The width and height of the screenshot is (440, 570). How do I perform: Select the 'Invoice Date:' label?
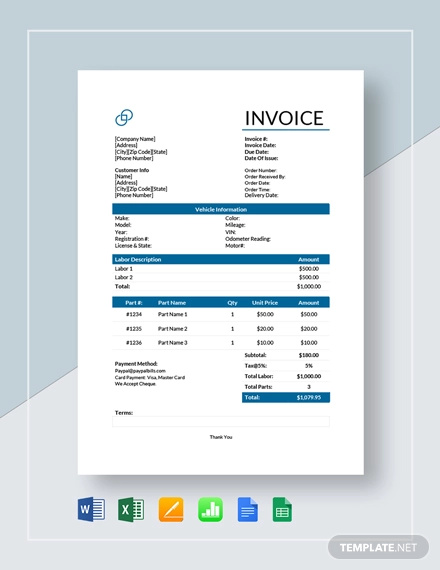(x=260, y=145)
